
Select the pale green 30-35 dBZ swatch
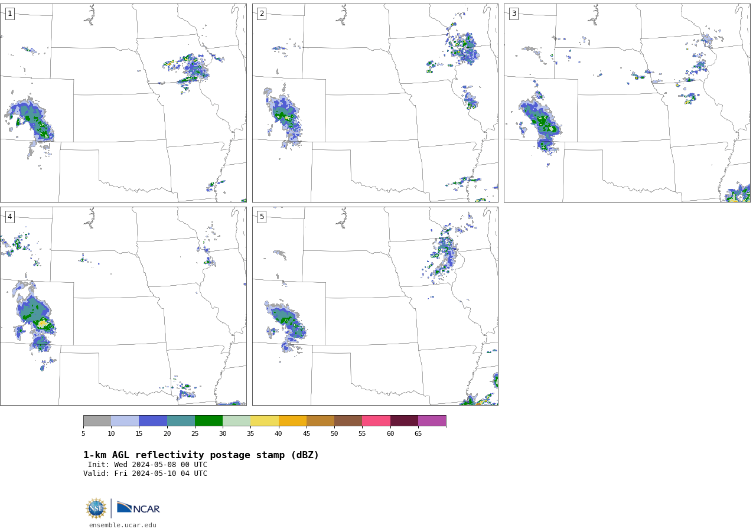point(237,420)
